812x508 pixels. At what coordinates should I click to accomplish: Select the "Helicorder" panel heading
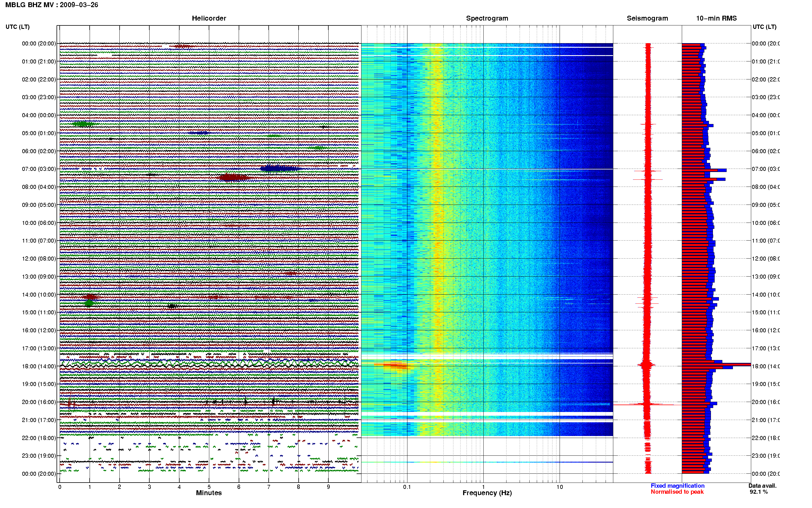click(x=209, y=18)
